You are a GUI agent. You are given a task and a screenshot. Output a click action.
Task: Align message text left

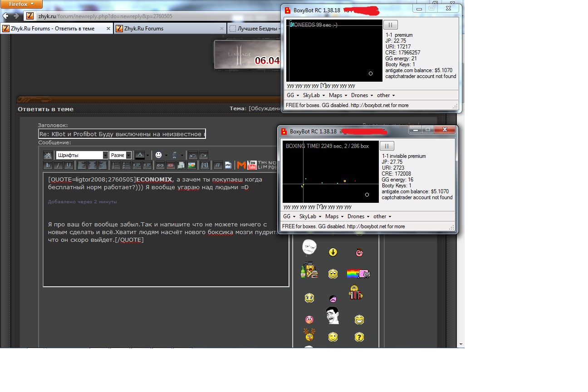(81, 166)
